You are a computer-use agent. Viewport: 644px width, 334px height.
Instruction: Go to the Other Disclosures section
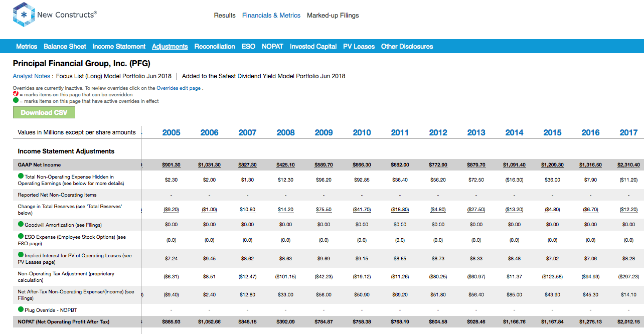click(x=407, y=46)
